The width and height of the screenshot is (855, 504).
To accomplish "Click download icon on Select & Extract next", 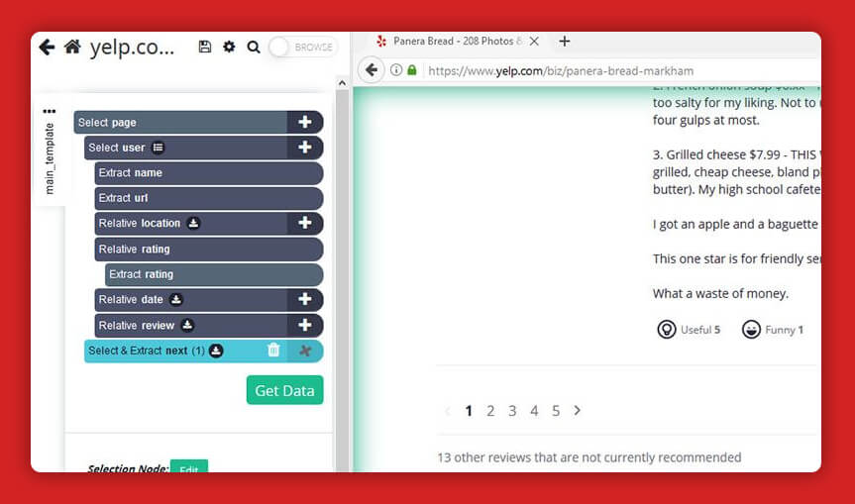I will coord(217,351).
